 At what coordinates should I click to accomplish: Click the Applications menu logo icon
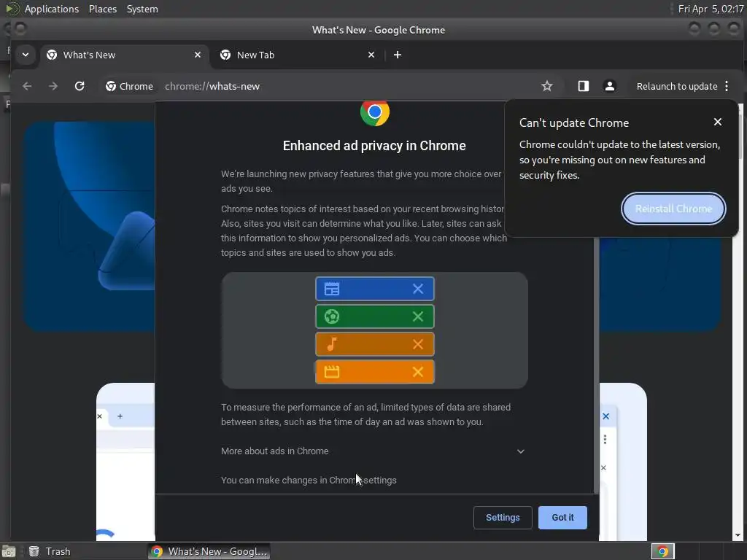pyautogui.click(x=12, y=9)
